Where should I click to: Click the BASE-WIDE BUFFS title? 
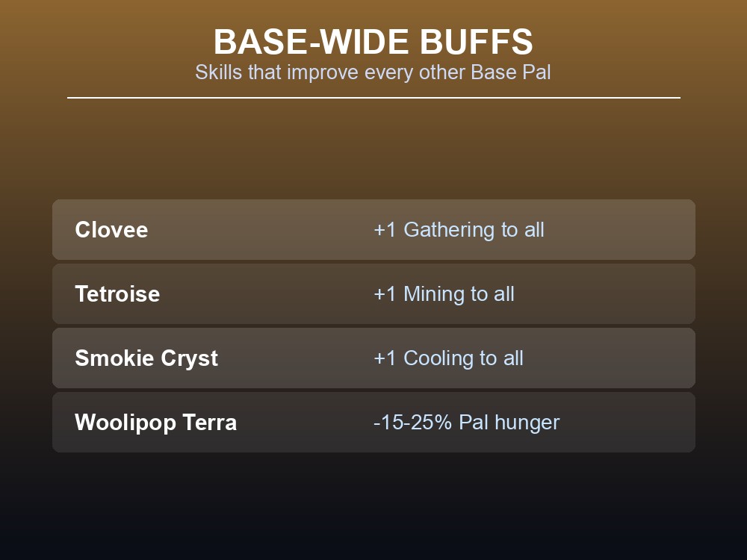[x=373, y=42]
